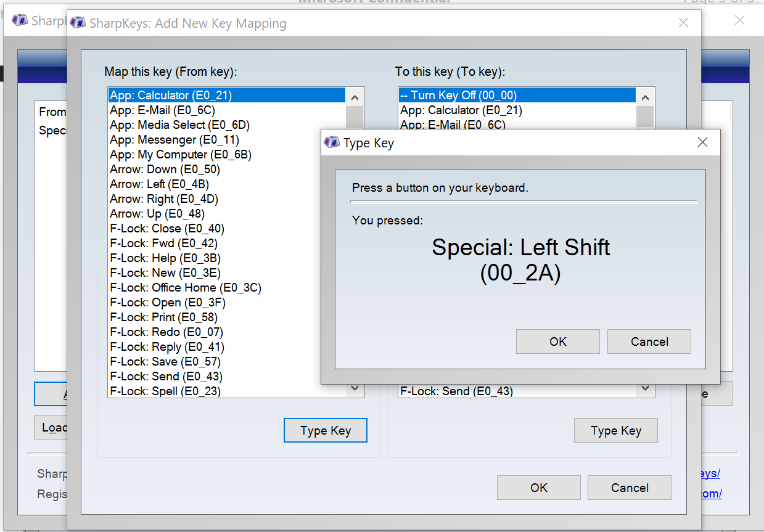This screenshot has height=532, width=764.
Task: Click the SharpKeys icon on Type Key dialog
Action: click(x=331, y=142)
